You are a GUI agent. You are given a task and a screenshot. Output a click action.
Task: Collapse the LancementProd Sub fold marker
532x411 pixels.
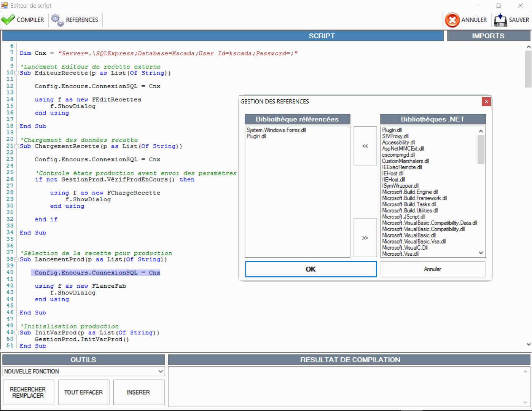16,260
